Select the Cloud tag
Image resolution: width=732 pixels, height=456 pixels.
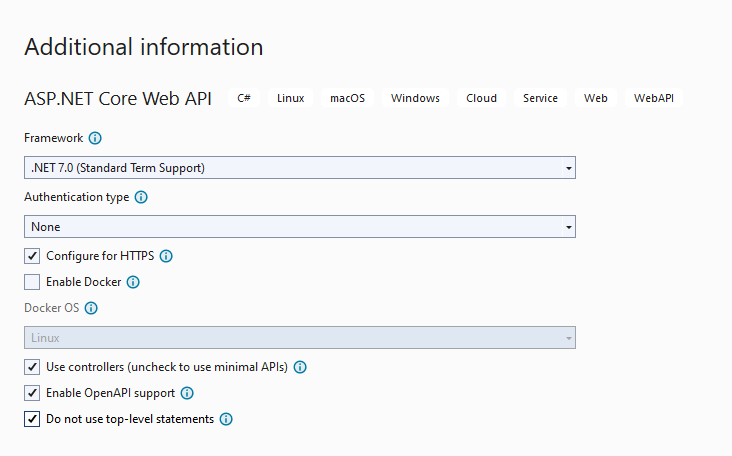pyautogui.click(x=481, y=98)
